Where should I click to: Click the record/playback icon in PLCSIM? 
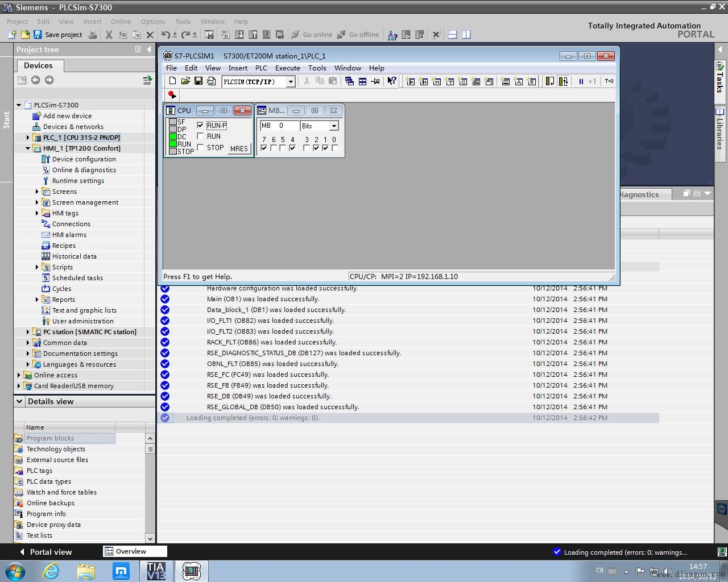click(x=172, y=95)
